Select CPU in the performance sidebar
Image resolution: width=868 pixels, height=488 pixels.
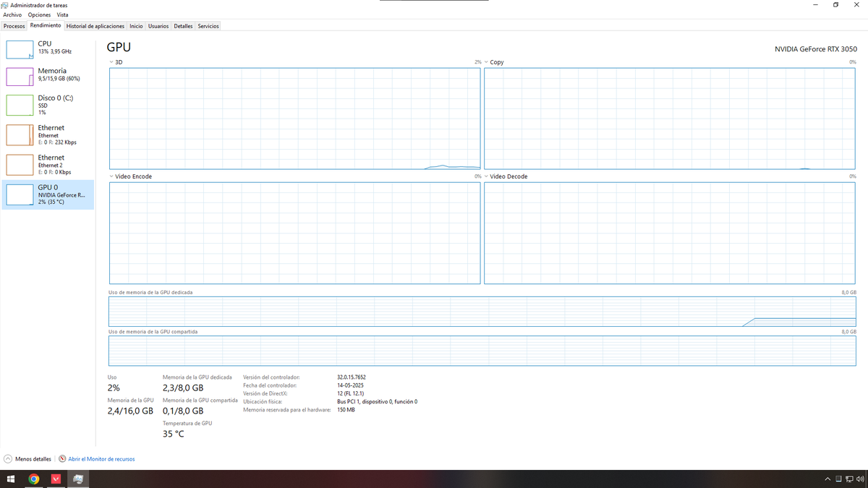48,48
